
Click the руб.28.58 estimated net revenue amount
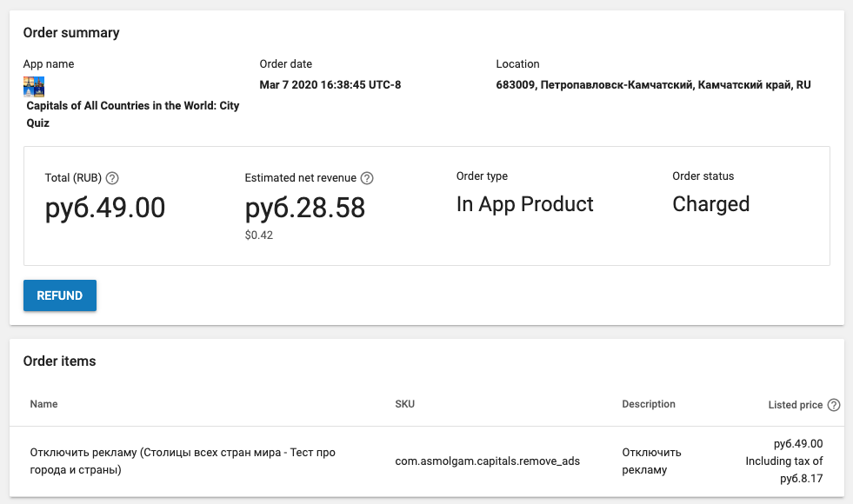point(305,209)
